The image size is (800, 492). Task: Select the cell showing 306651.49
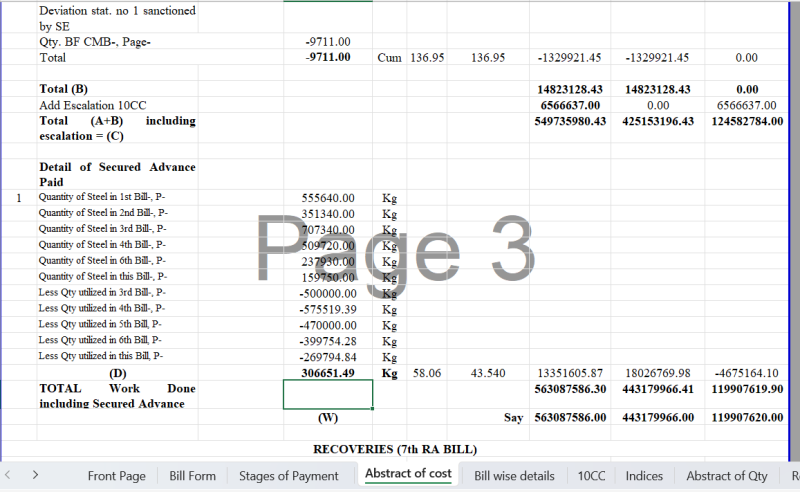coord(328,373)
